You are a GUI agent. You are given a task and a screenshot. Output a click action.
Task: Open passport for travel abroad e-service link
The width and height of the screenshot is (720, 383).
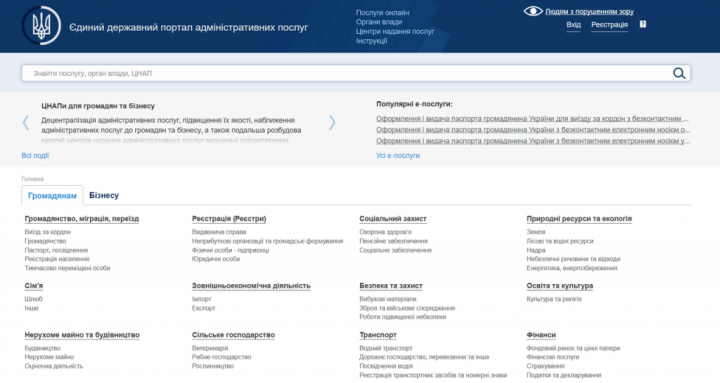532,118
